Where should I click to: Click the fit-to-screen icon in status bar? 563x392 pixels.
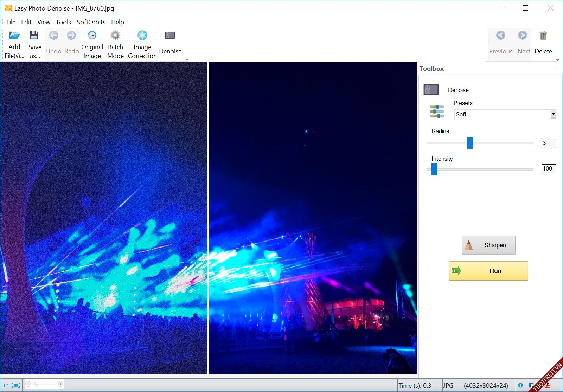16,385
